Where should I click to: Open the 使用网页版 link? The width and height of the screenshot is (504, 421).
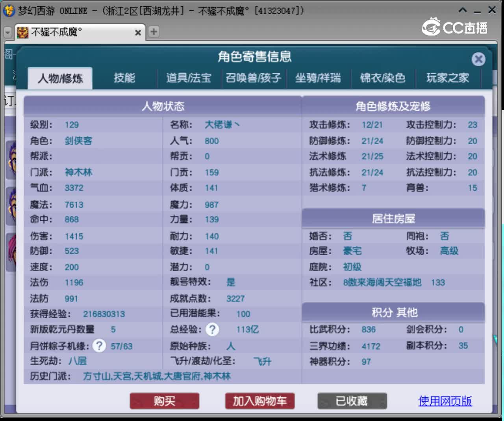[445, 401]
